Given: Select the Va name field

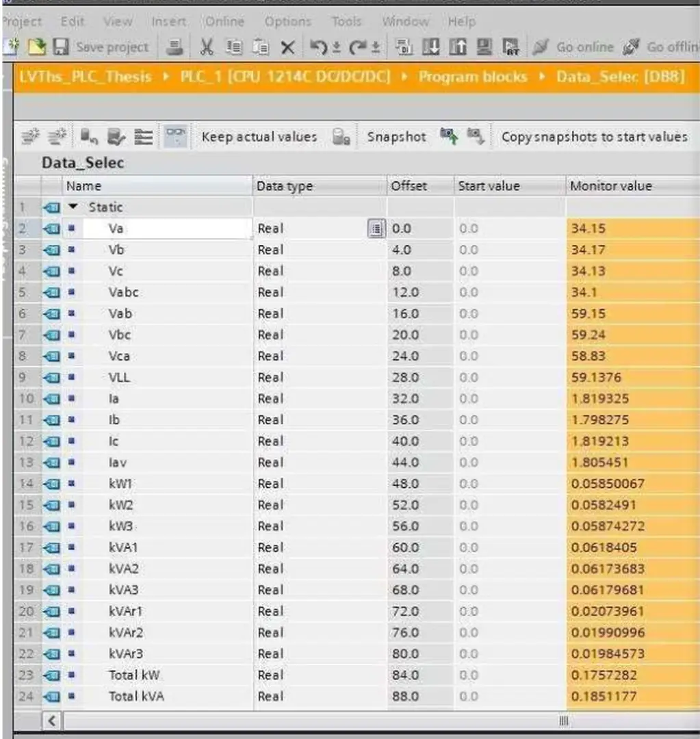Looking at the screenshot, I should 167,229.
